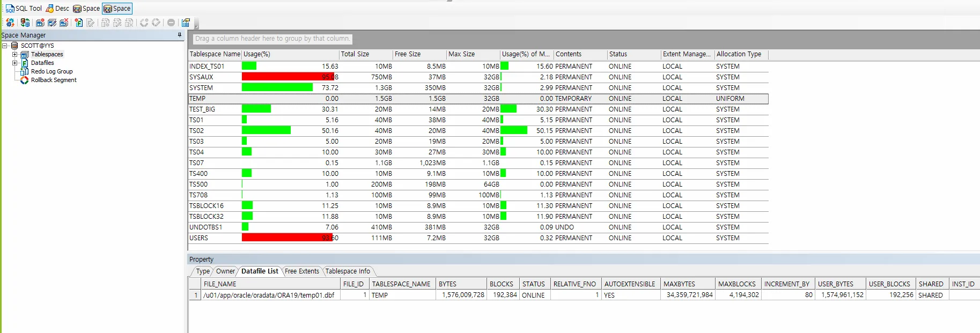Viewport: 980px width, 333px height.
Task: Click the UNIFORM allocation type cell
Action: (x=741, y=99)
